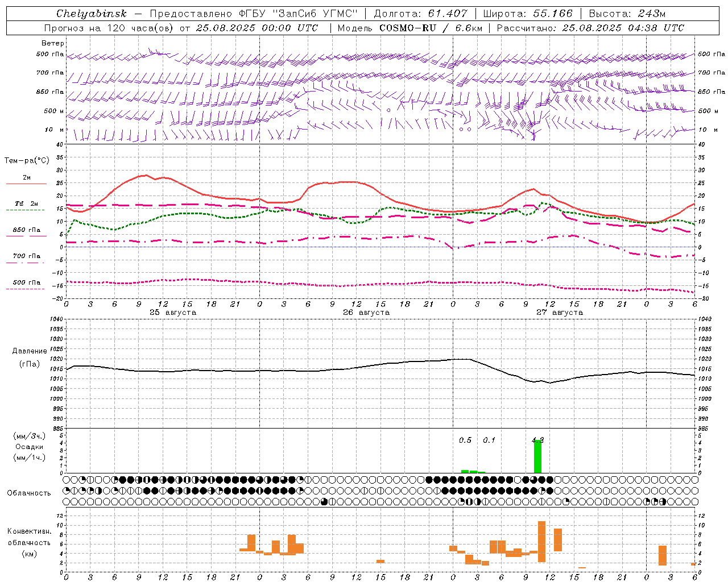The width and height of the screenshot is (728, 582).
Task: Click the 'Ветер' wind panel label
Action: point(53,43)
